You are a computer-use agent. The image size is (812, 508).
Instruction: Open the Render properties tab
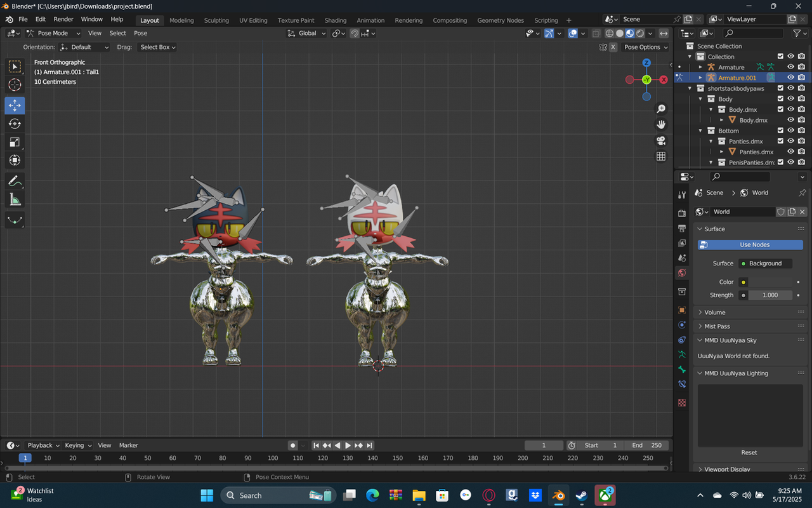tap(682, 213)
